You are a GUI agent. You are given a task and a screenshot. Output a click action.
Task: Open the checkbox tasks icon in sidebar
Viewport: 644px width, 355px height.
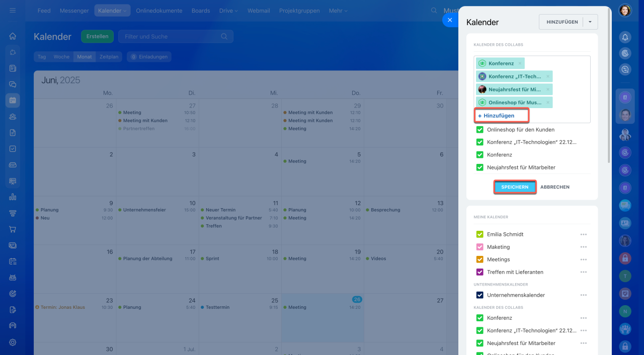tap(13, 149)
